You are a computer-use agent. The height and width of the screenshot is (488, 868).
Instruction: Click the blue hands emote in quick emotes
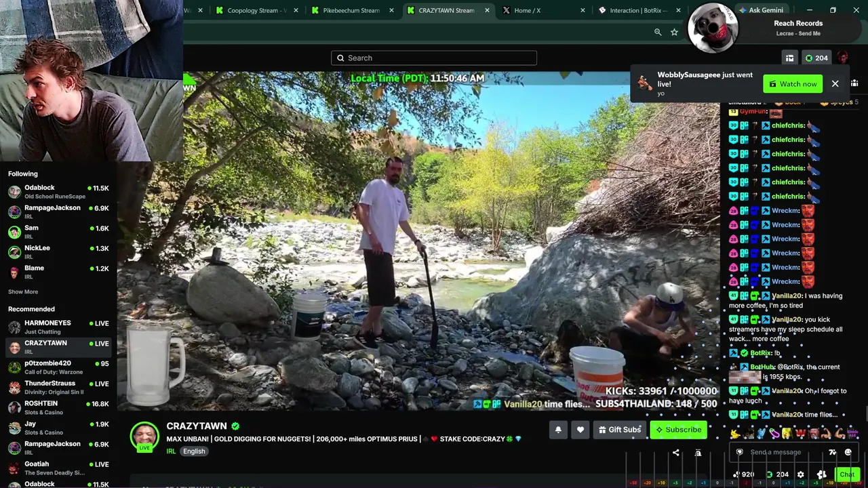(761, 434)
